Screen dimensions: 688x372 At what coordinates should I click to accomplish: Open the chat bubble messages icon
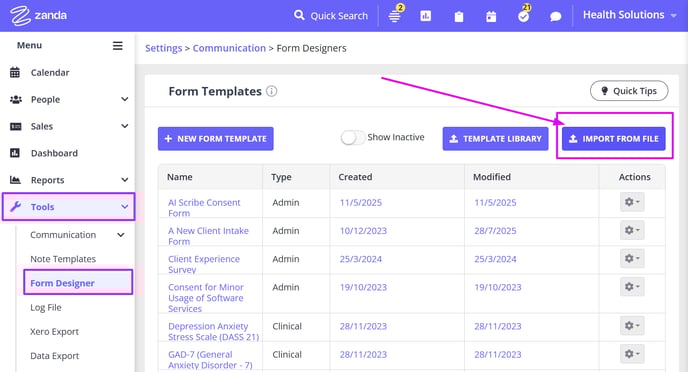click(x=555, y=17)
